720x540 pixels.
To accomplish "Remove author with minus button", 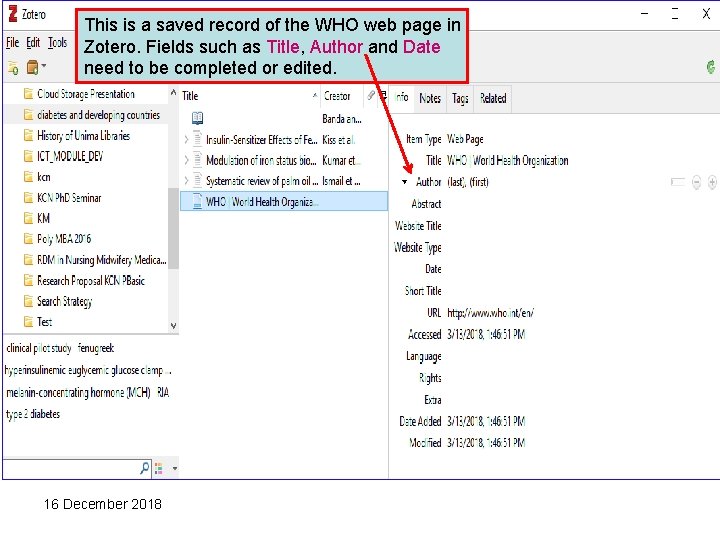I will (x=696, y=182).
